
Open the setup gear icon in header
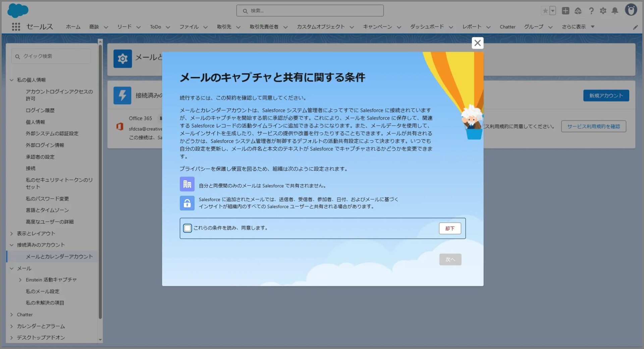pyautogui.click(x=603, y=11)
